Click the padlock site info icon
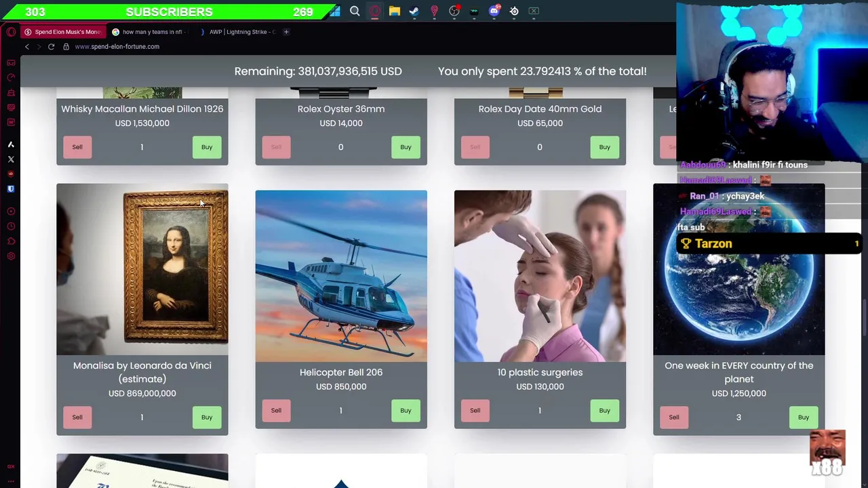 tap(66, 47)
